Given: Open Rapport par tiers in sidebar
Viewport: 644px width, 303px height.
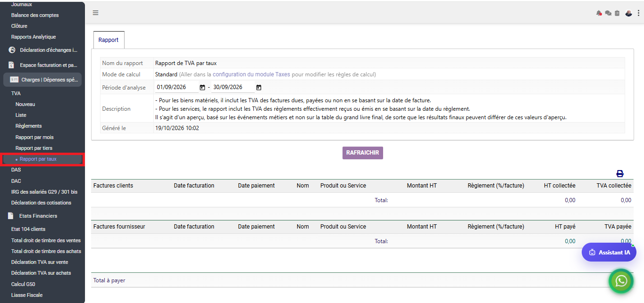Looking at the screenshot, I should 34,148.
